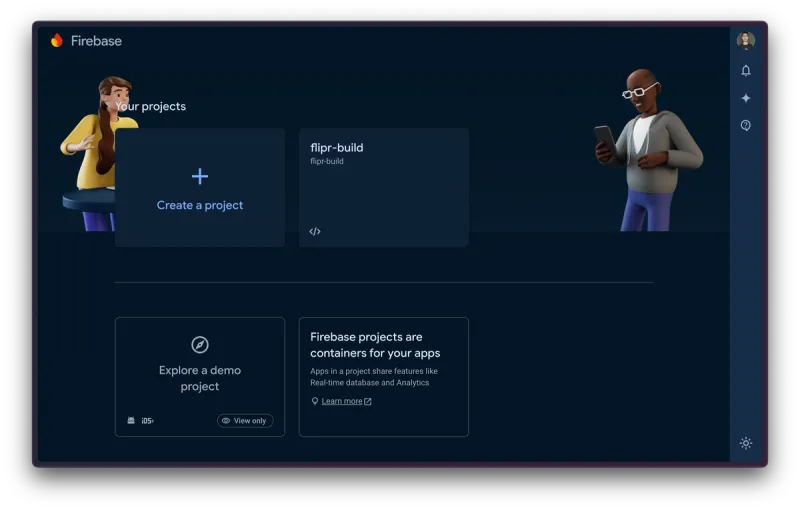The width and height of the screenshot is (800, 510).
Task: Click the Create a project label
Action: point(200,205)
